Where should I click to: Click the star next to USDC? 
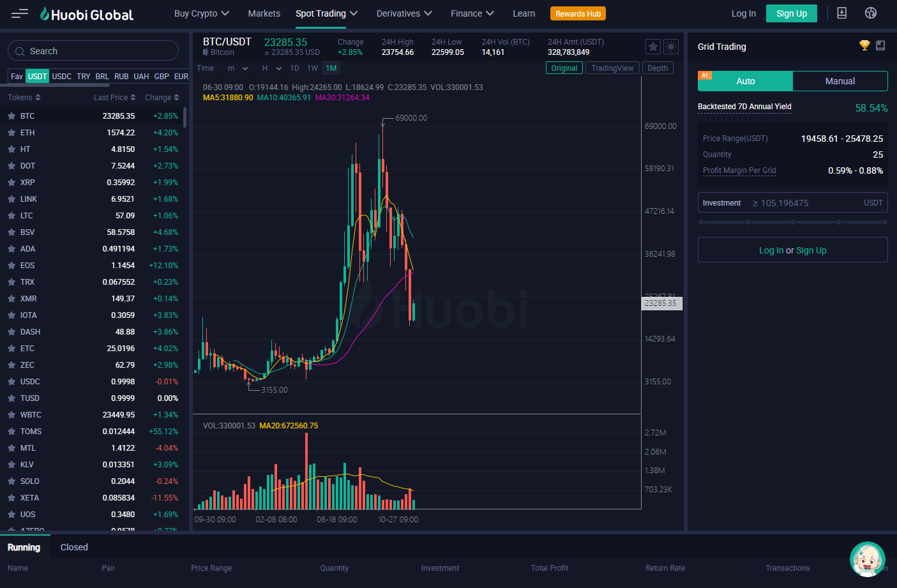click(11, 382)
